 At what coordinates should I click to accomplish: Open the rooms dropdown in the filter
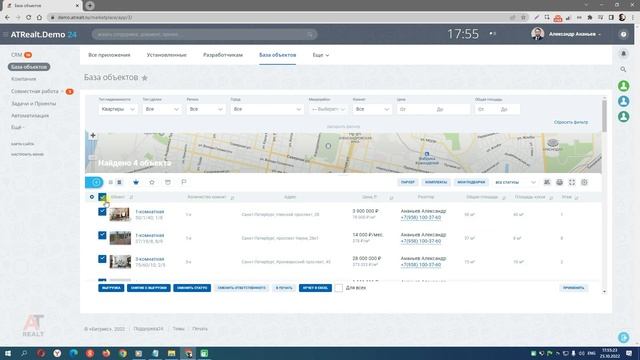372,109
